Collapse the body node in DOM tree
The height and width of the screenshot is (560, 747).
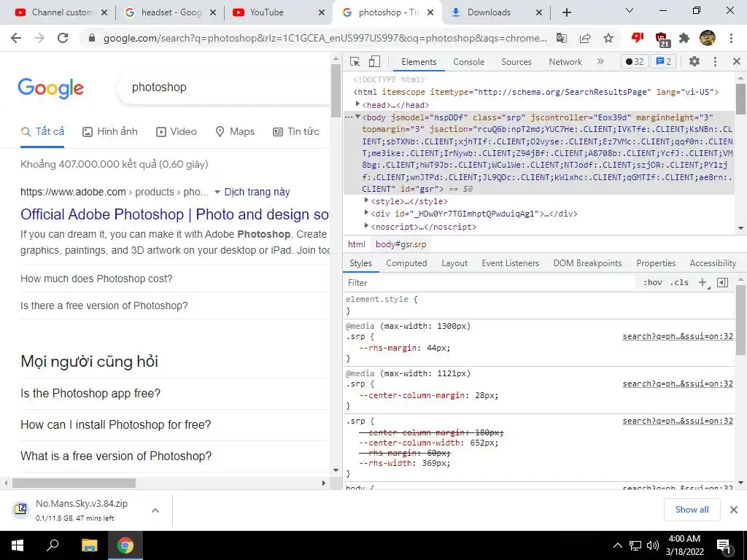(x=357, y=117)
